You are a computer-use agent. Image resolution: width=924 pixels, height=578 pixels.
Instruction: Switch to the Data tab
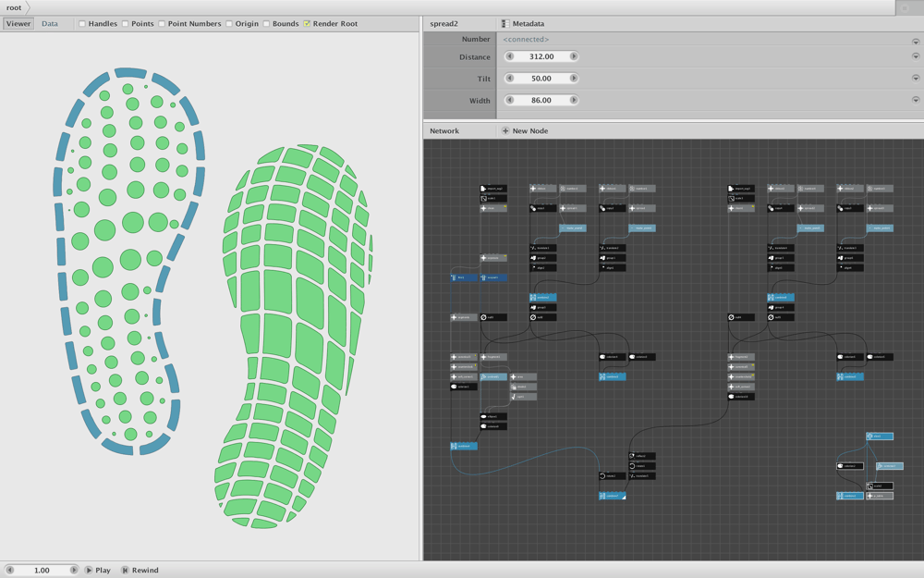click(x=50, y=24)
